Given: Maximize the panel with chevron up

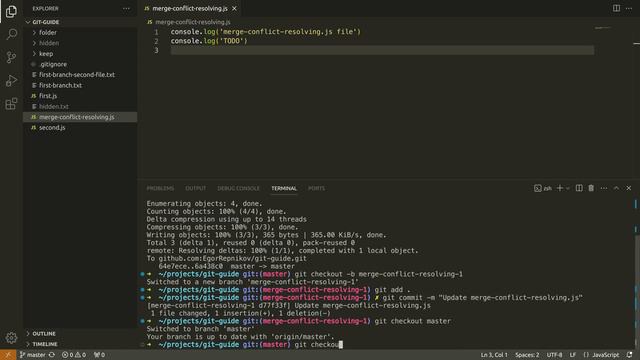Looking at the screenshot, I should 616,188.
